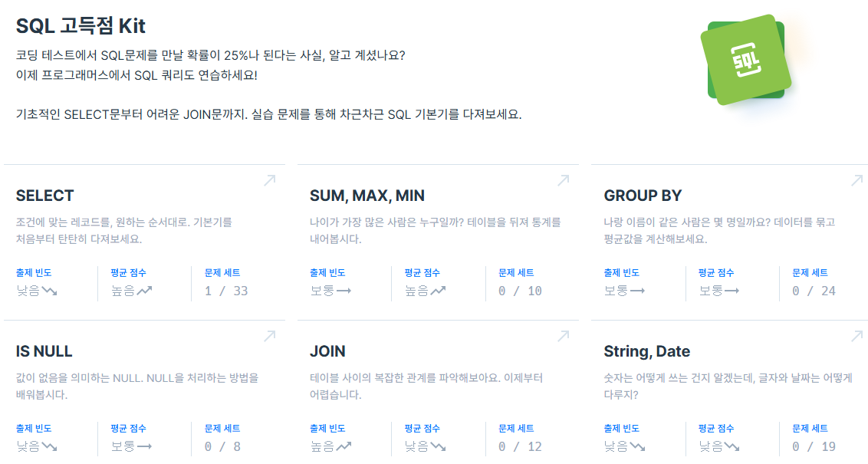Image resolution: width=868 pixels, height=464 pixels.
Task: Open the IS NULL heading
Action: point(44,351)
